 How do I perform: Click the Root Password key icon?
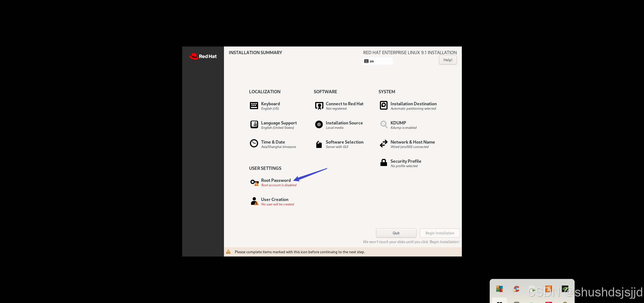(x=254, y=182)
